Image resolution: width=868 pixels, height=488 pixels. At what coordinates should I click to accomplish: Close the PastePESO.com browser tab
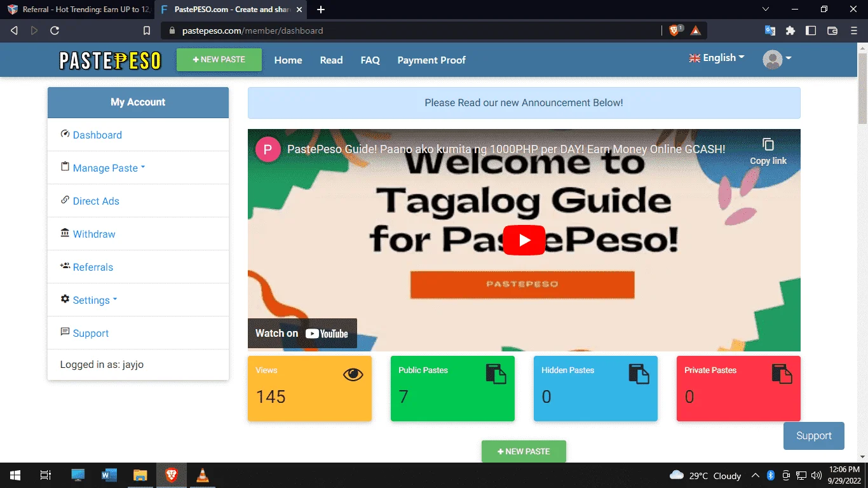point(299,10)
